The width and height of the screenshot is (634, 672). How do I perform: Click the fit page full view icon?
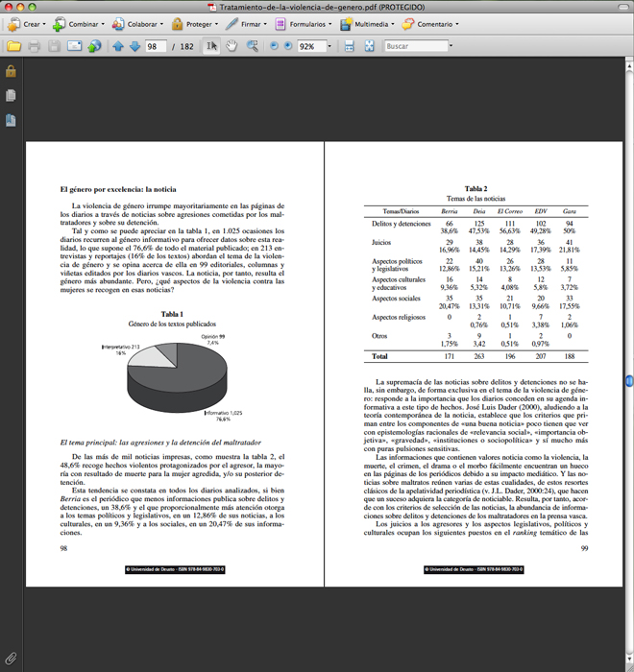pyautogui.click(x=369, y=46)
